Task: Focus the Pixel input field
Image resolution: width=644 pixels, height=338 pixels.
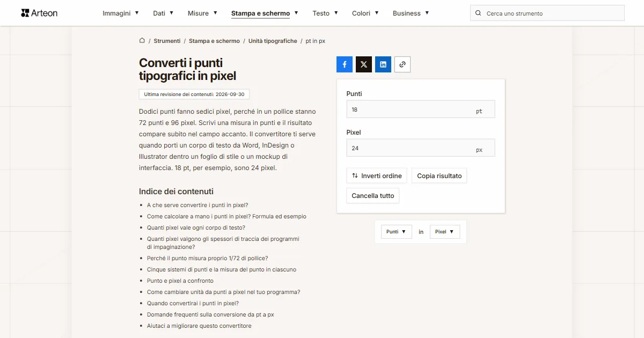Action: point(421,148)
